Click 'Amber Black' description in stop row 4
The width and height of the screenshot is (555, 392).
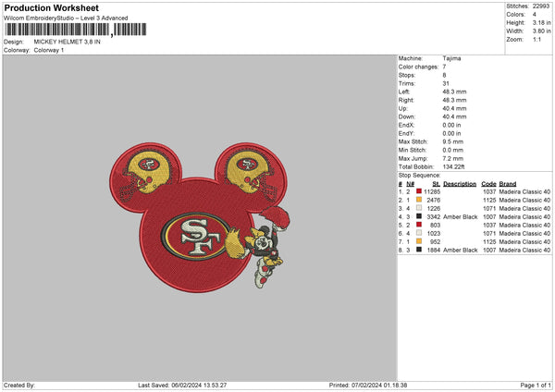460,217
